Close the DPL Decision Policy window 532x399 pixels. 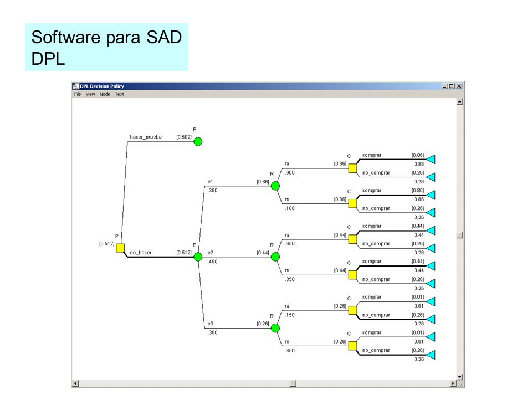(459, 86)
